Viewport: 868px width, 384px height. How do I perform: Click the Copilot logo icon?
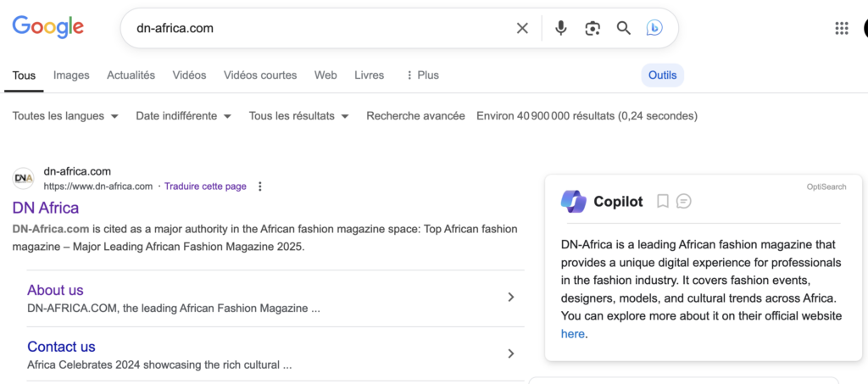[574, 202]
